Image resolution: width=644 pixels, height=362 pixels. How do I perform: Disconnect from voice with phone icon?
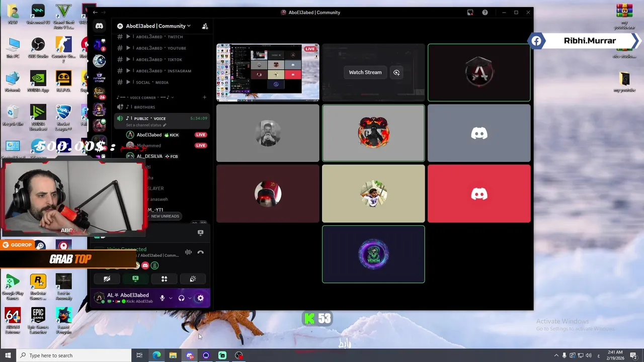click(x=200, y=252)
